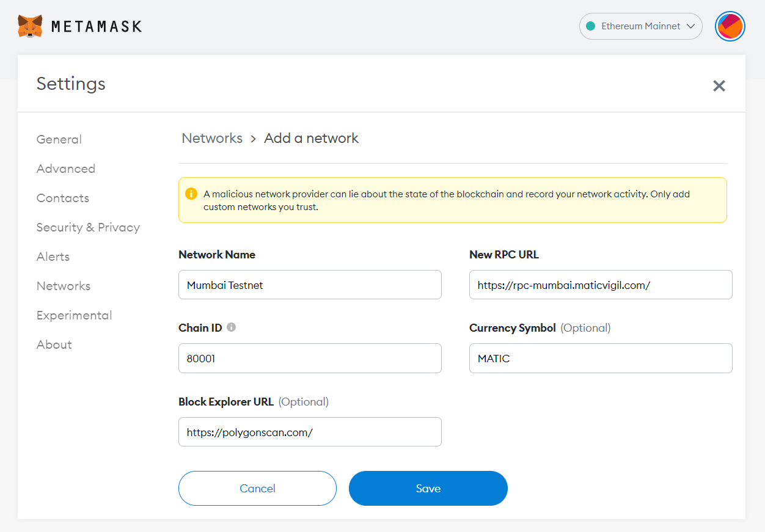Save the new network configuration

428,488
